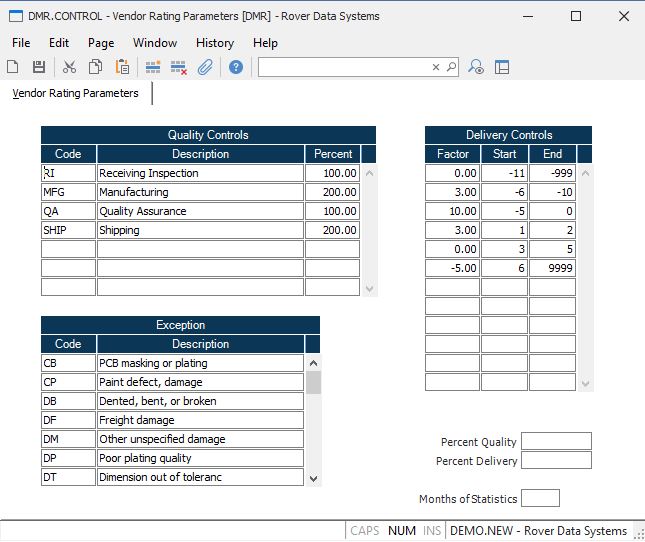Select the Vendor Rating Parameters tab
The height and width of the screenshot is (542, 645).
coord(75,93)
